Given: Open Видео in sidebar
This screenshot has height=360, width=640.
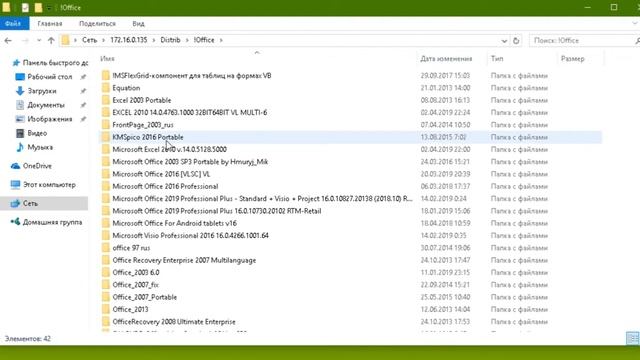Looking at the screenshot, I should [37, 133].
